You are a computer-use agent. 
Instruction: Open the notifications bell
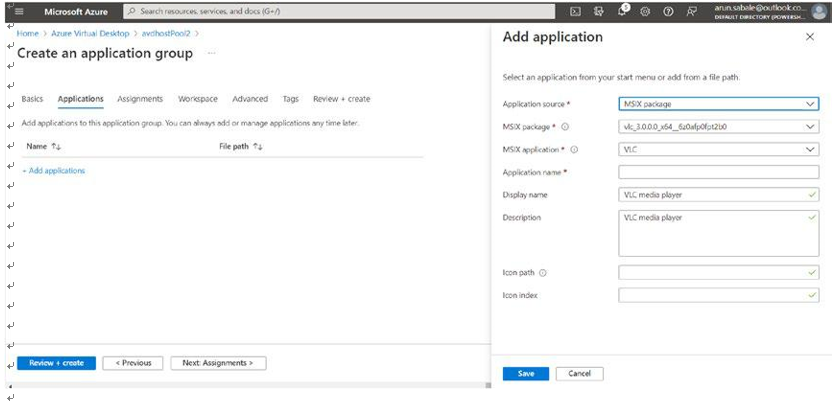click(622, 12)
